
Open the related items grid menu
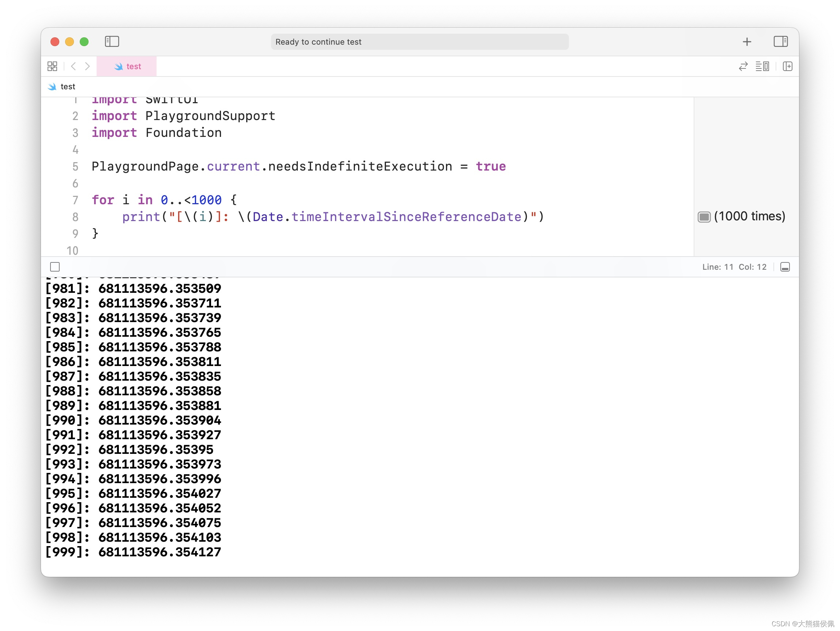(x=52, y=67)
